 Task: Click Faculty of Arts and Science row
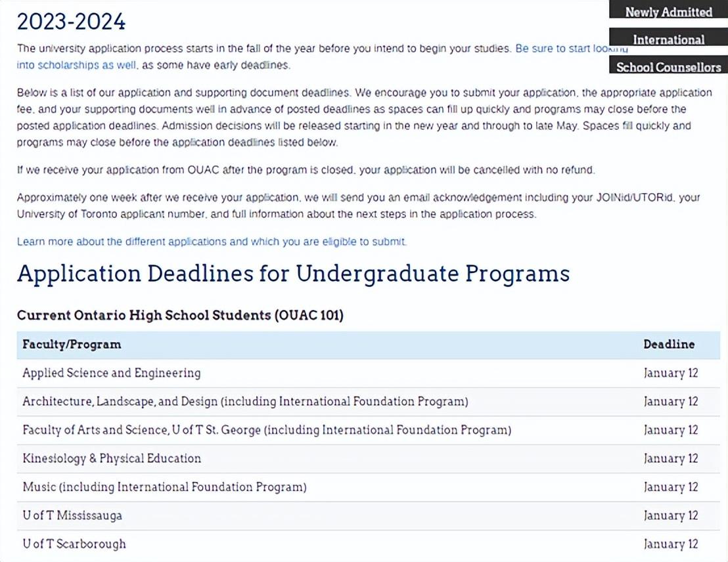tap(267, 430)
